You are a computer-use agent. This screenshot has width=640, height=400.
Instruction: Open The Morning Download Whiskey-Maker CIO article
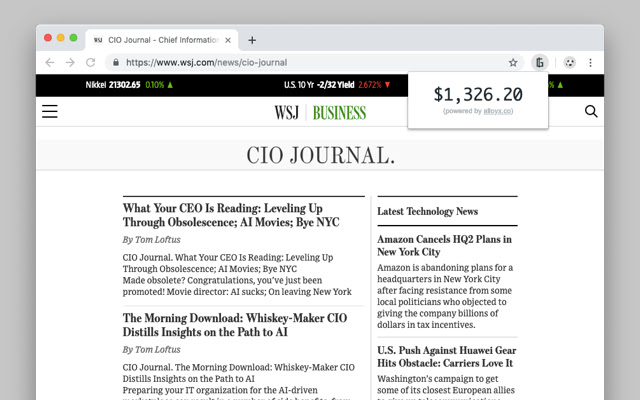(x=235, y=325)
